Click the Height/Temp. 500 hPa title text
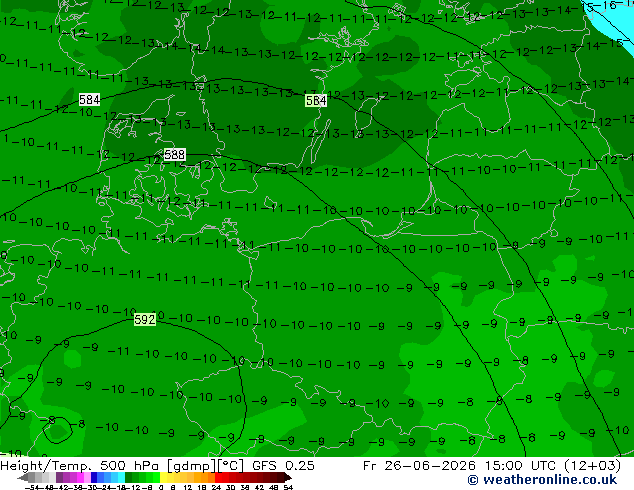Screen dimensions: 634x490 (x=81, y=466)
